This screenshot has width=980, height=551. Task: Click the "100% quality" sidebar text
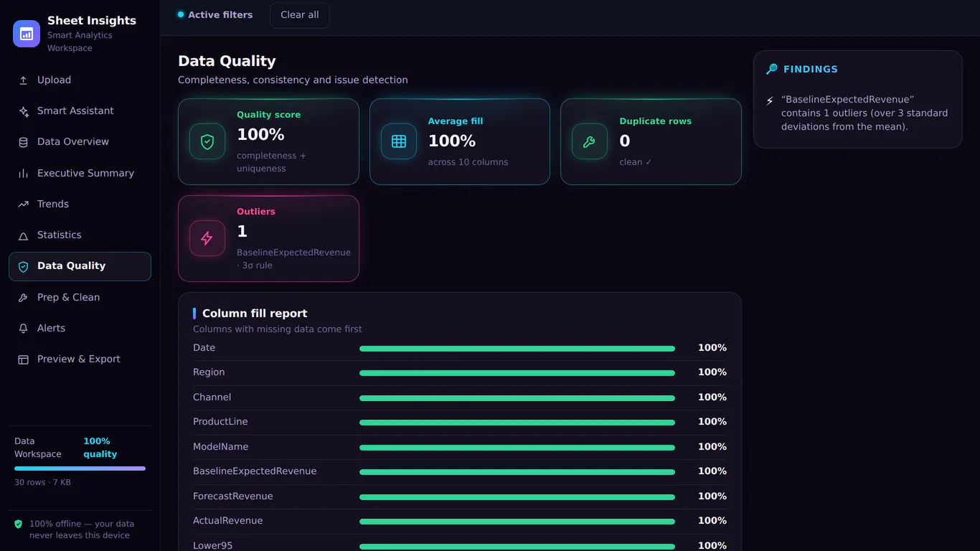(x=100, y=448)
